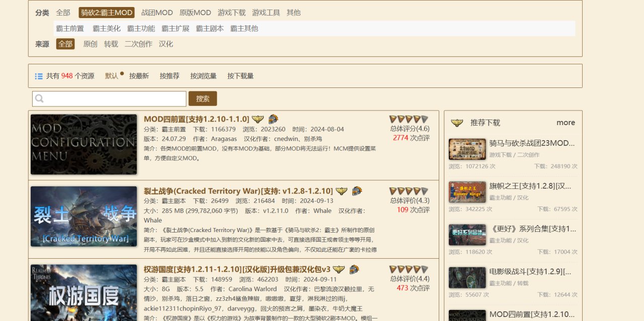
Task: Sort resources by 按下载量
Action: [x=240, y=76]
